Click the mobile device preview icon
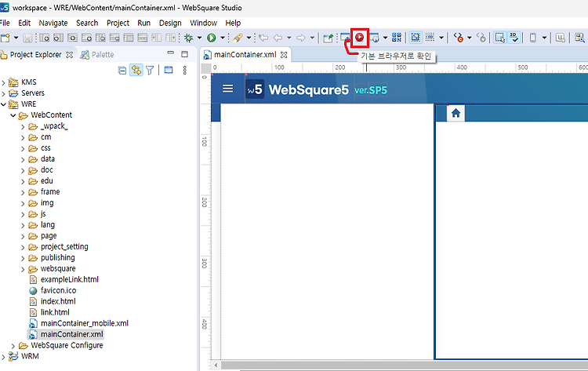This screenshot has height=371, width=588. [532, 37]
